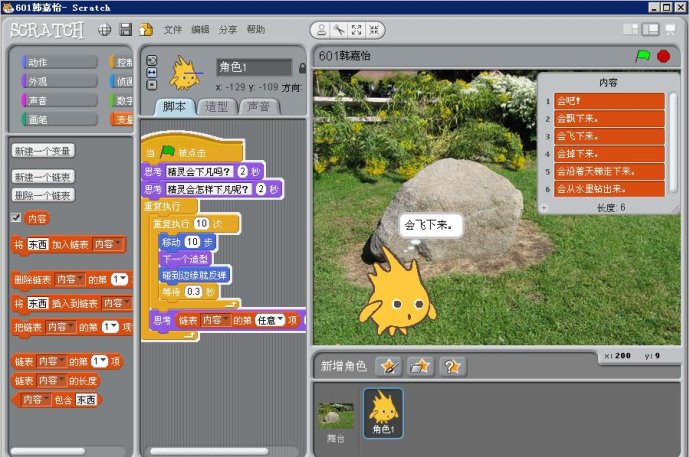Click 新建一个变量 button

pyautogui.click(x=43, y=151)
